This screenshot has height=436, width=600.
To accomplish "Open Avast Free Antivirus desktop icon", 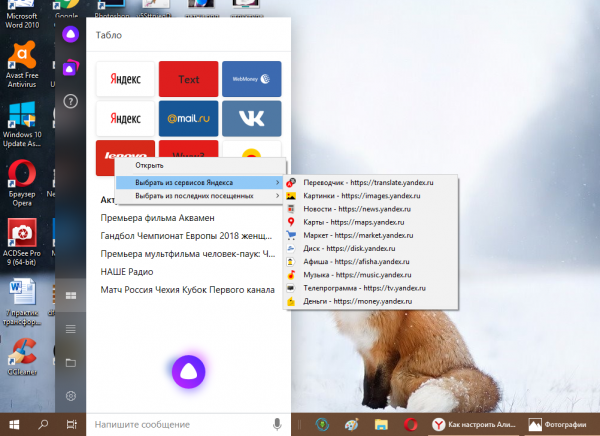I will tap(22, 64).
